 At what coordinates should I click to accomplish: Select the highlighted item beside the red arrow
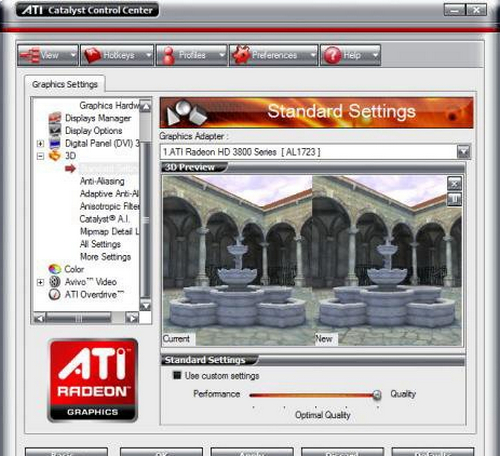109,168
